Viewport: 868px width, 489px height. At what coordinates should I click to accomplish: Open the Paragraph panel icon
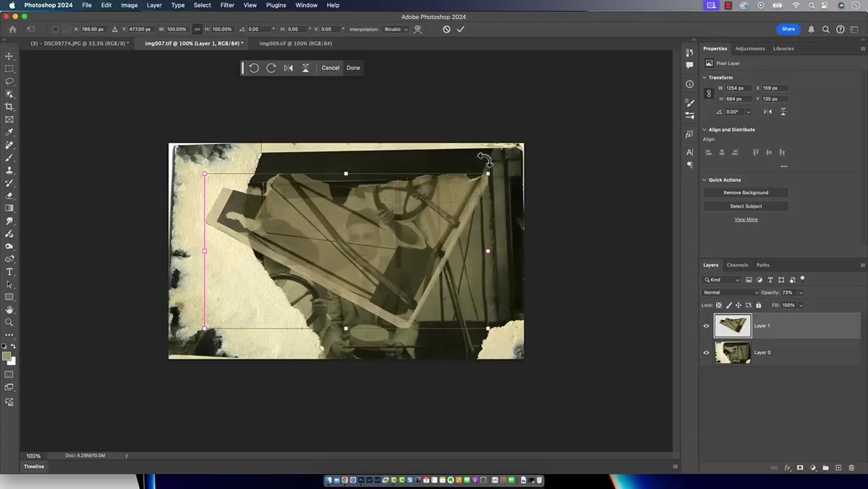click(x=689, y=165)
